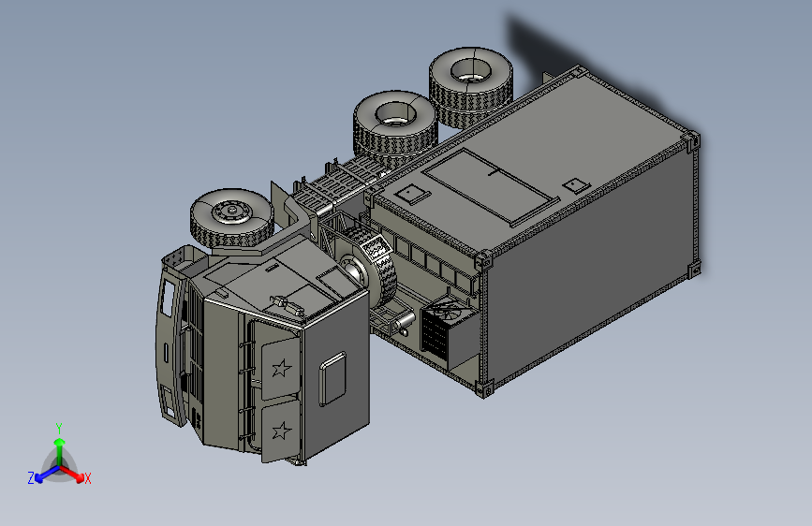Screen dimensions: 812x526
Task: Select the rearmost tire of the truck
Action: 470,87
